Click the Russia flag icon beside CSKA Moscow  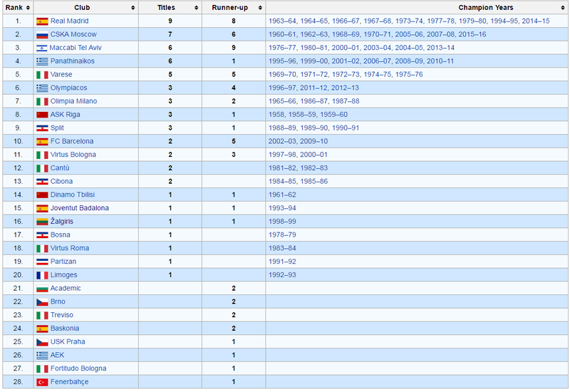(42, 35)
